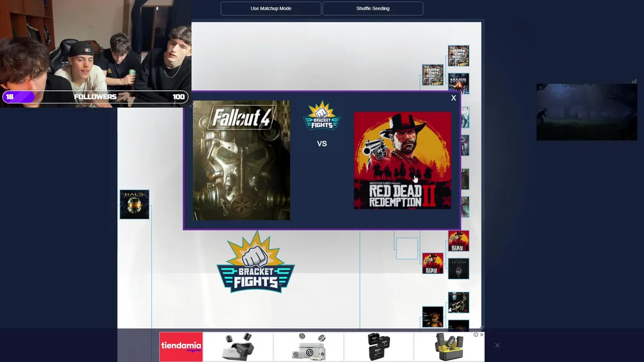Click the Shuffle Seeding button
The image size is (644, 362).
pos(373,9)
